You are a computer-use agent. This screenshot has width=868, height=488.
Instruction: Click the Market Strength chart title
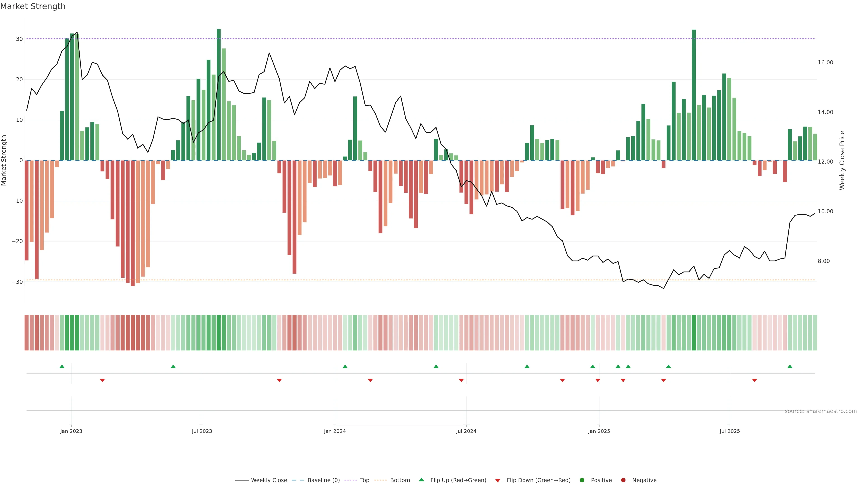pyautogui.click(x=33, y=6)
